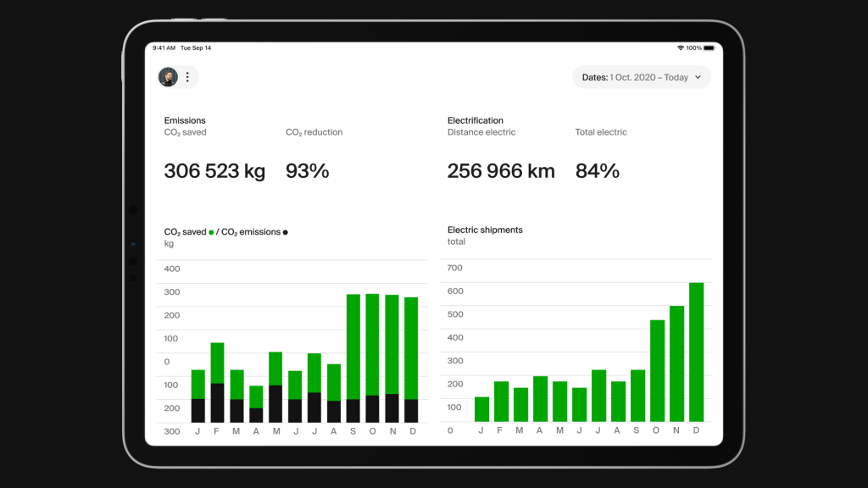Select the 256 966 km distance electric value

(x=501, y=171)
